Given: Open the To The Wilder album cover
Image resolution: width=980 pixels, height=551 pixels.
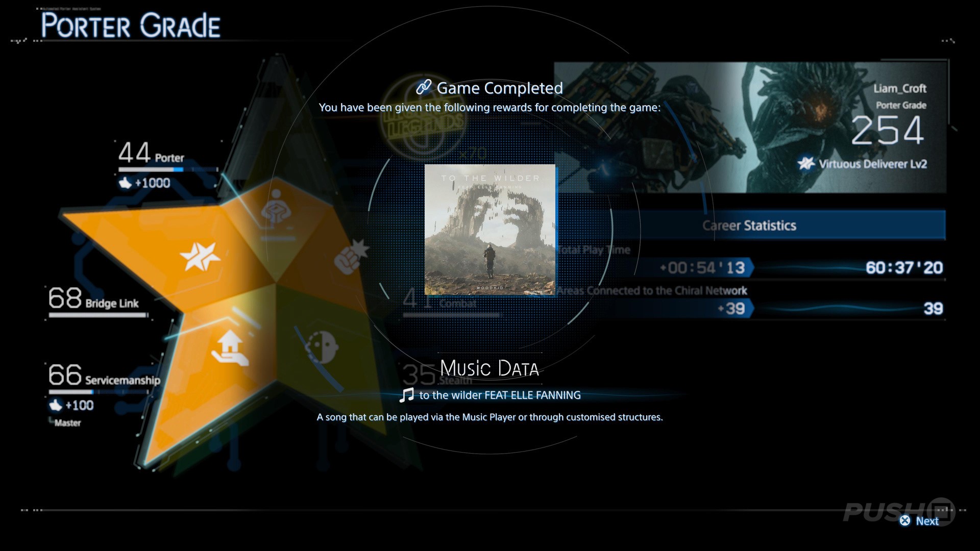Looking at the screenshot, I should pyautogui.click(x=490, y=230).
